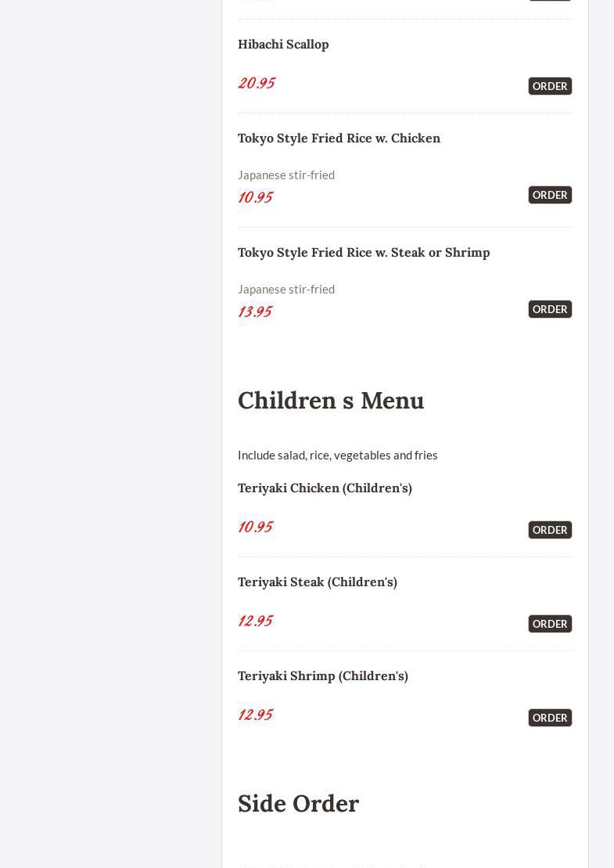Viewport: 614px width, 868px height.
Task: Click the Japanese stir-fried description under Chicken rice
Action: click(286, 175)
